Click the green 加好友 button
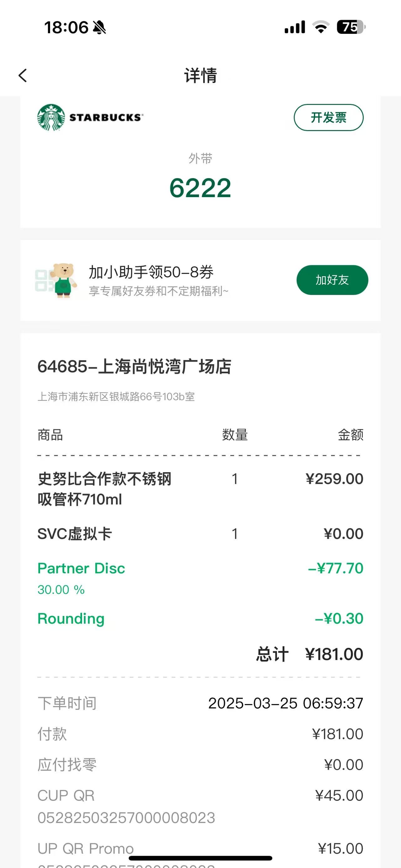This screenshot has width=401, height=868. click(332, 280)
